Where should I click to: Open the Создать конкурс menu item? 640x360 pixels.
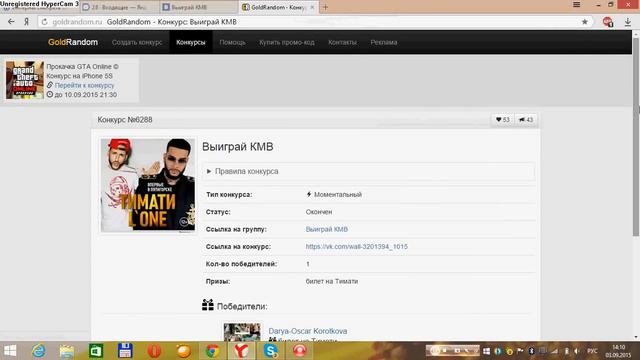tap(137, 42)
